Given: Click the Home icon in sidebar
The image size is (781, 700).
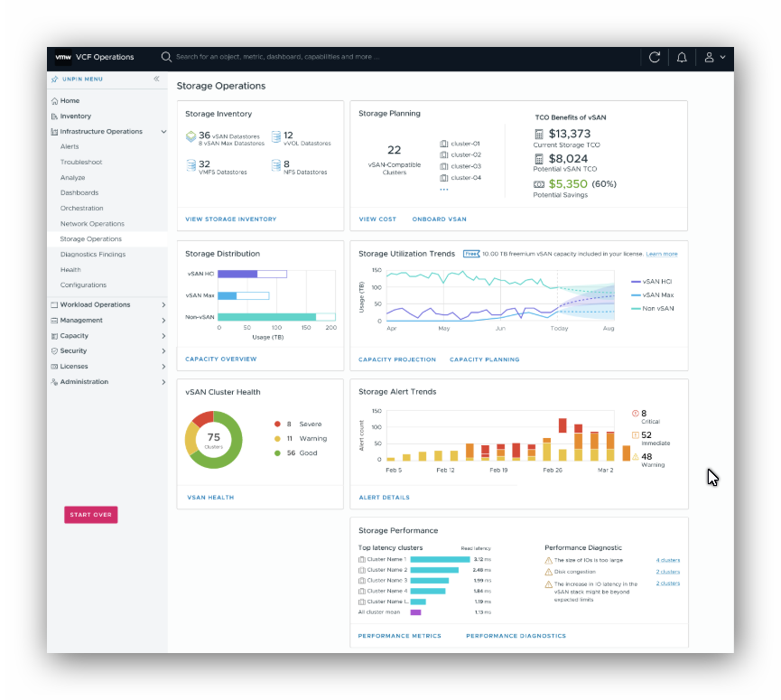Looking at the screenshot, I should [x=54, y=101].
